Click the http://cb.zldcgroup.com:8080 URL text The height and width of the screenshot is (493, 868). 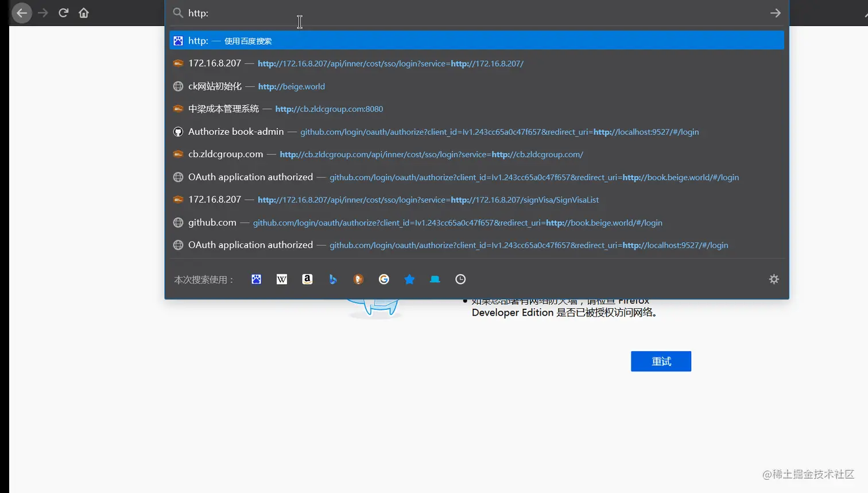click(329, 109)
